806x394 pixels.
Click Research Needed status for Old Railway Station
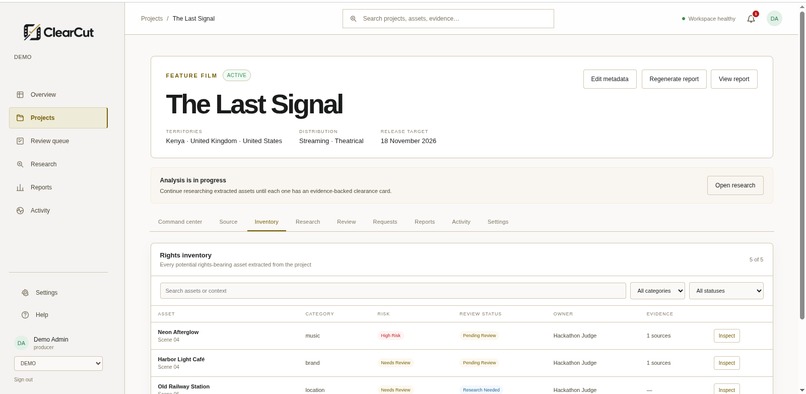pyautogui.click(x=481, y=390)
